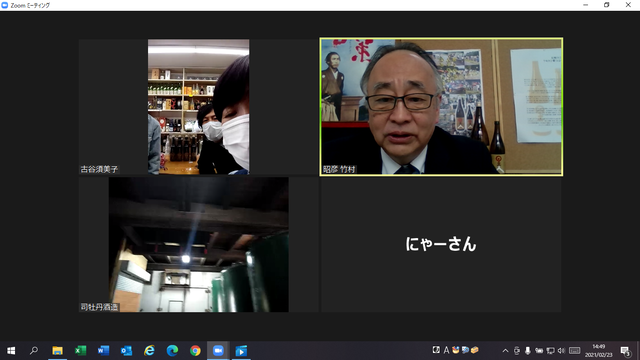
Task: Open the Movies & TV taskbar app
Action: (x=241, y=351)
